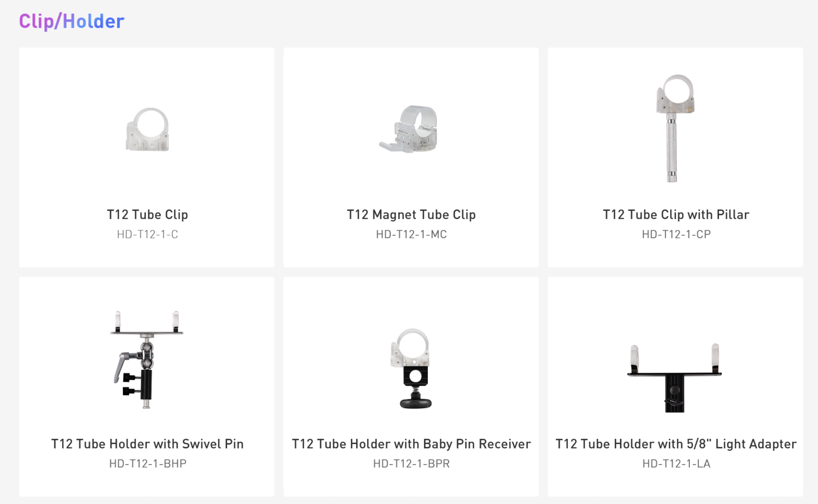
Task: Select the Swivel Pin holder product image
Action: pos(145,360)
